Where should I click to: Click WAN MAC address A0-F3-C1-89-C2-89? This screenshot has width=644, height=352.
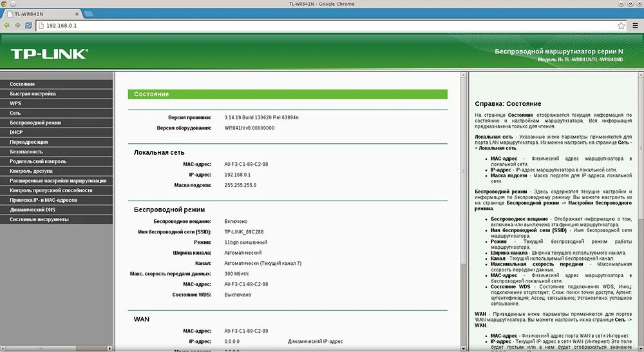click(246, 331)
